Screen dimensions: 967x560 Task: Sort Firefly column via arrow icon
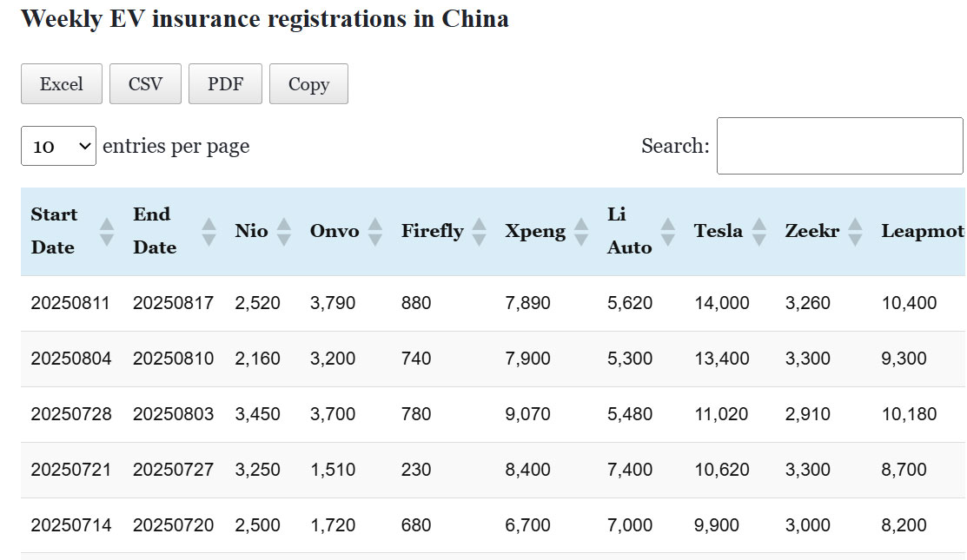479,231
